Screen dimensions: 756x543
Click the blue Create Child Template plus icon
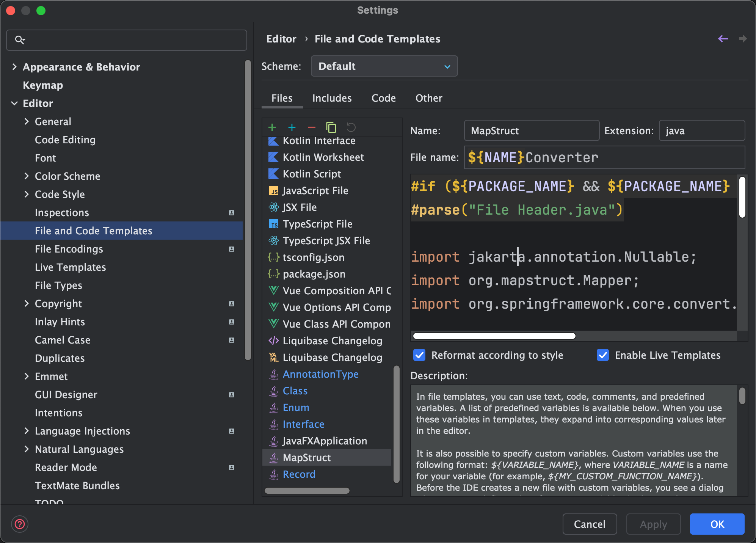[292, 127]
